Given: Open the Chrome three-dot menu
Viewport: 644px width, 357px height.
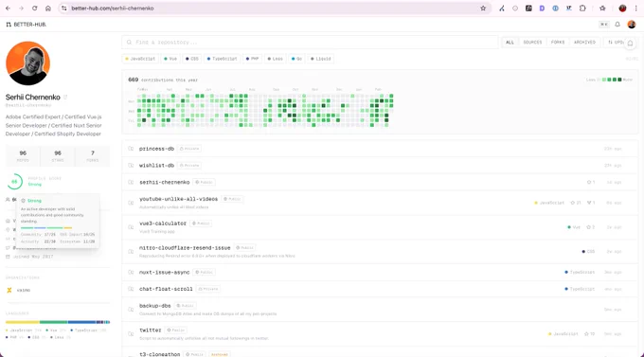Looking at the screenshot, I should tap(635, 9).
